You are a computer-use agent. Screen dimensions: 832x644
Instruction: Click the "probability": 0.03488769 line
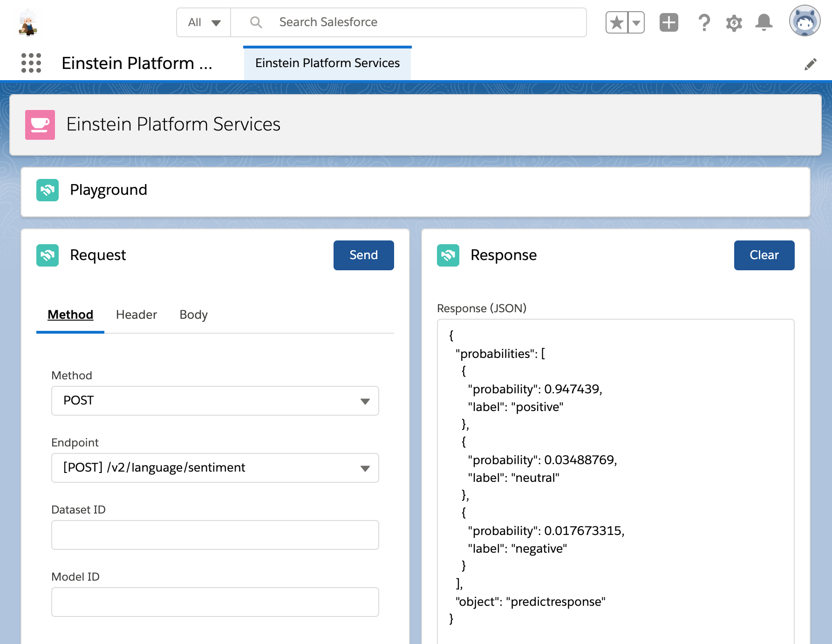coord(542,460)
